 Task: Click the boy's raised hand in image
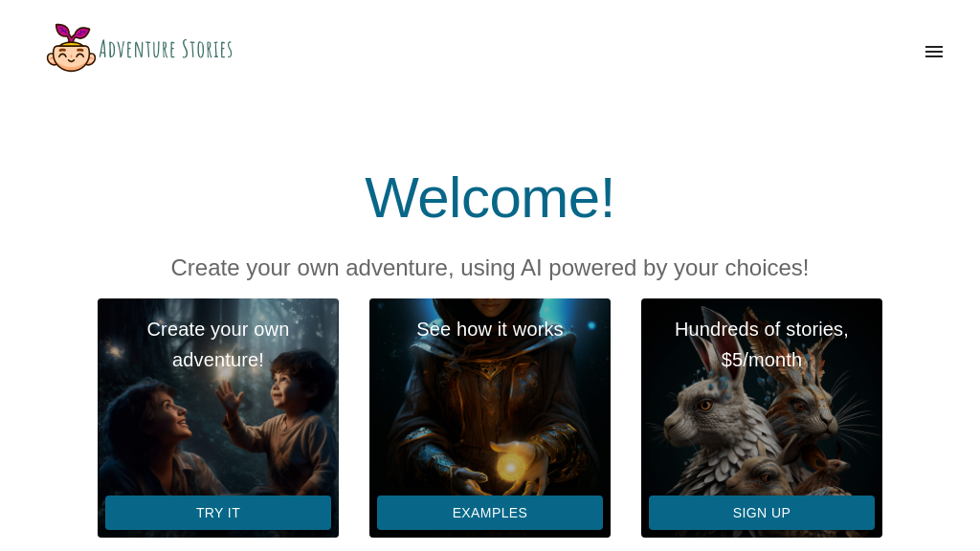click(229, 395)
